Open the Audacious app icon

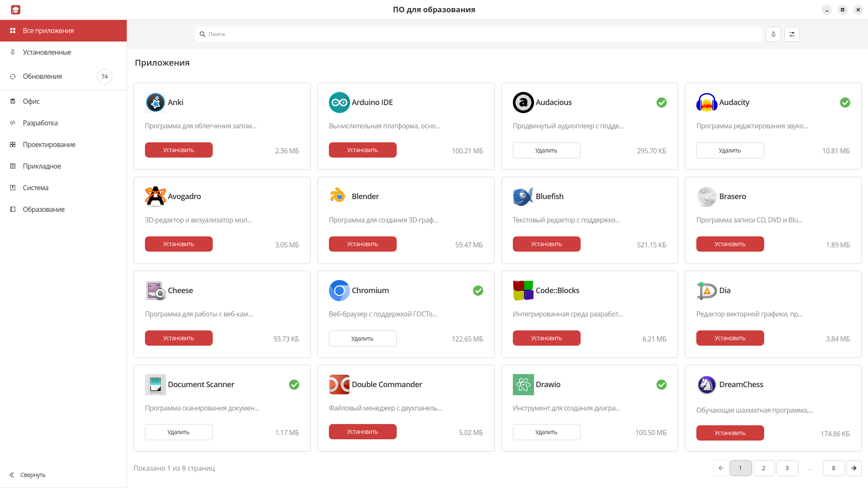tap(523, 103)
